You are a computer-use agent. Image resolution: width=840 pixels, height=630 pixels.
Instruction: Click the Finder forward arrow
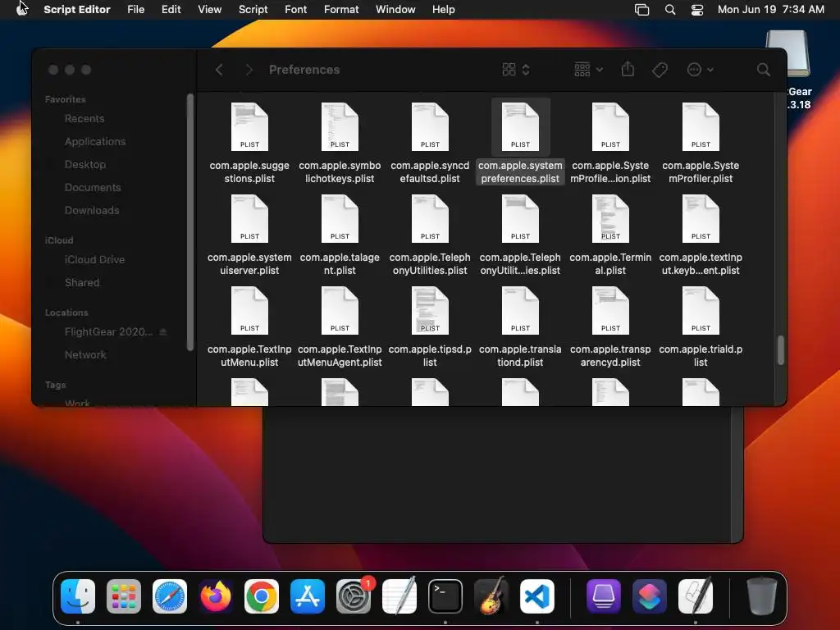[249, 70]
